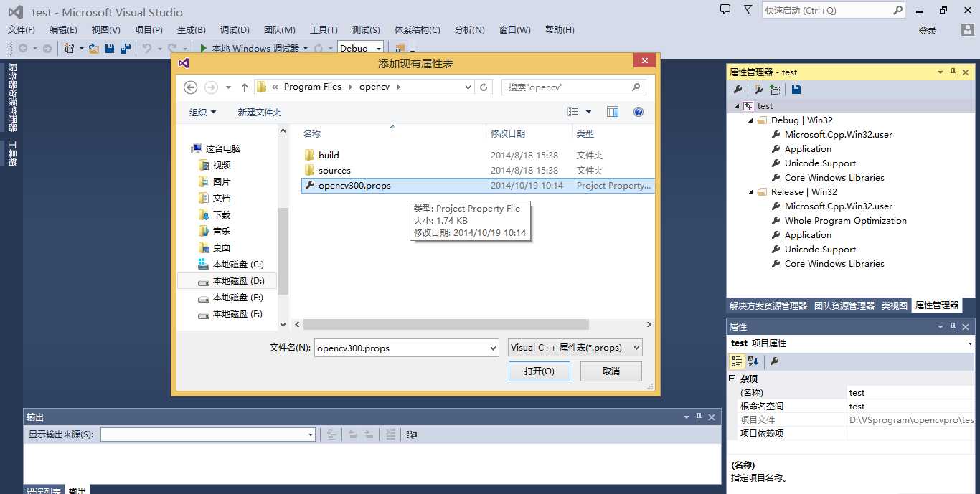Click Add Existing Property Sheet icon
This screenshot has width=980, height=494.
tap(775, 90)
